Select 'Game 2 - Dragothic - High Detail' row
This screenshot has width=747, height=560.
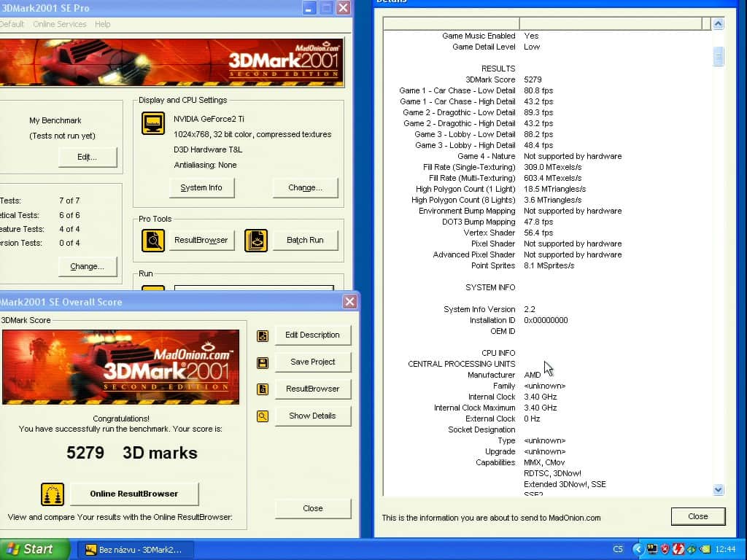(x=546, y=123)
